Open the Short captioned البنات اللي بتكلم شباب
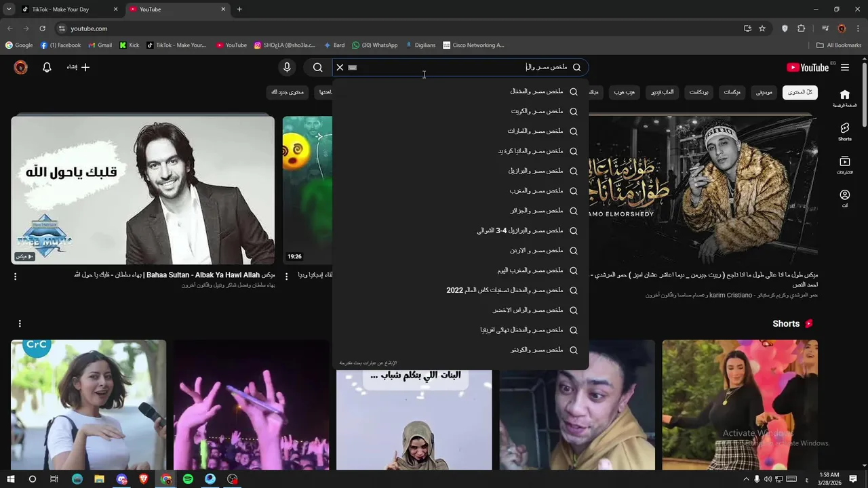This screenshot has width=868, height=488. click(414, 420)
